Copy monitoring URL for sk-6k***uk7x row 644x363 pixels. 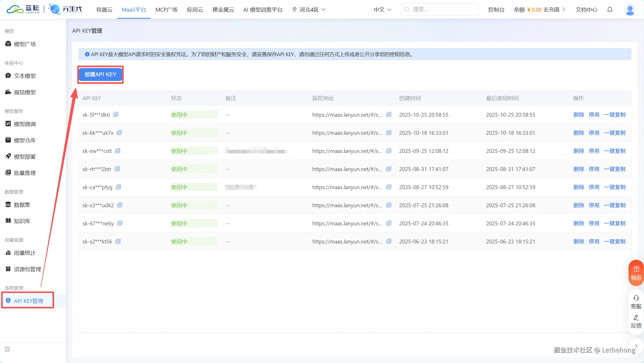pyautogui.click(x=389, y=133)
